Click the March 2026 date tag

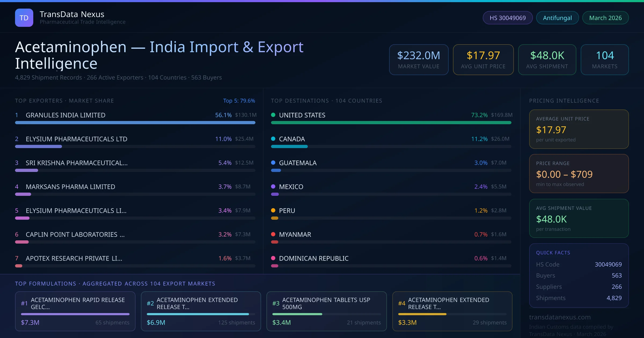click(x=605, y=18)
